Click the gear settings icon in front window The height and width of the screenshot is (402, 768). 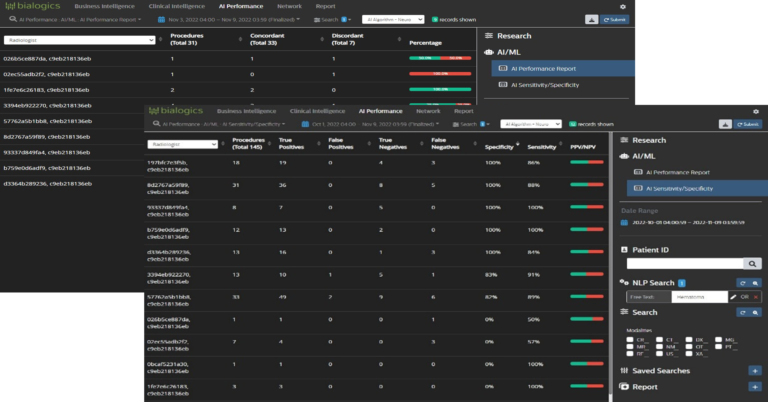756,112
